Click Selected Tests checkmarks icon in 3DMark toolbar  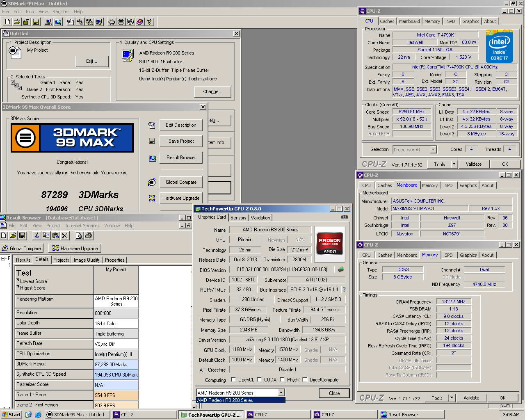pyautogui.click(x=80, y=22)
